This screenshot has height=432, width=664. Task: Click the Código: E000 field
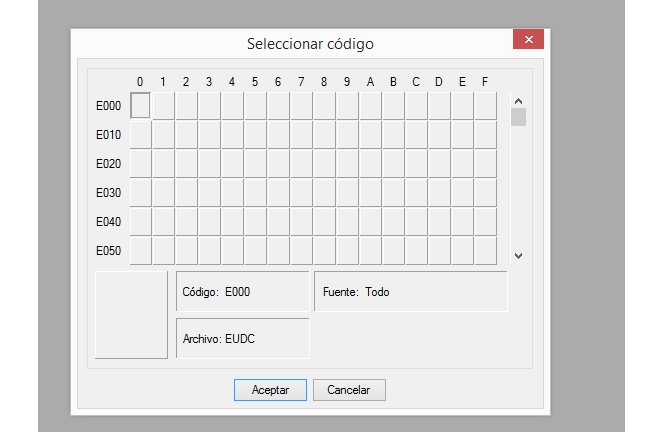[242, 292]
